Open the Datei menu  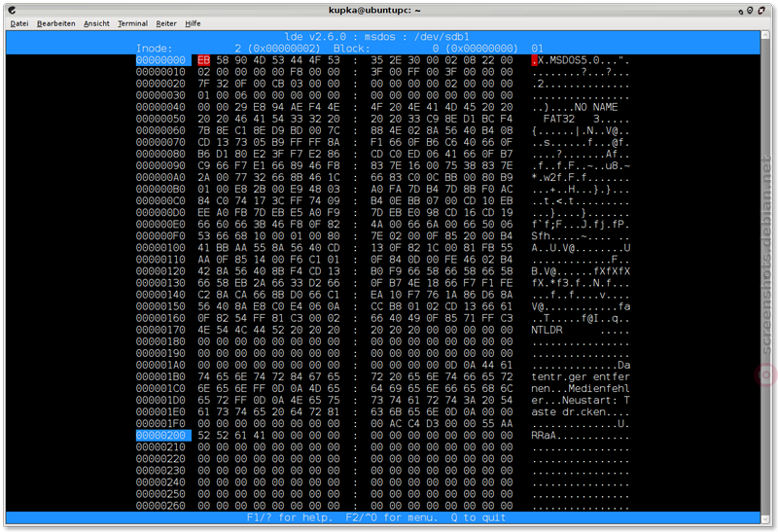(19, 23)
